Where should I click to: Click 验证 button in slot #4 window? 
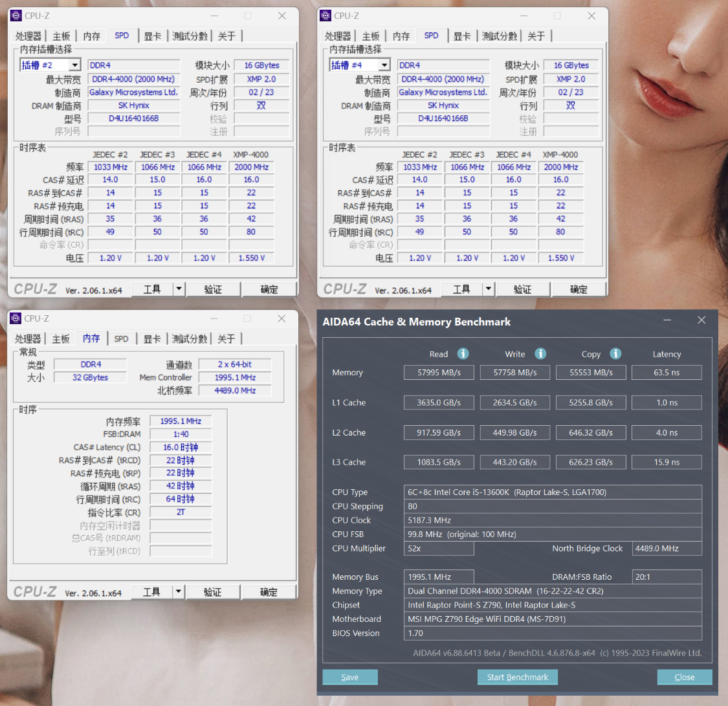(x=523, y=289)
